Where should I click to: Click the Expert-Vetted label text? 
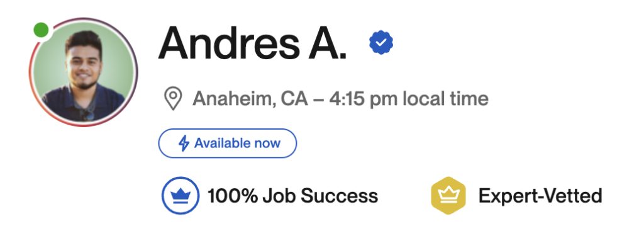[x=540, y=196]
